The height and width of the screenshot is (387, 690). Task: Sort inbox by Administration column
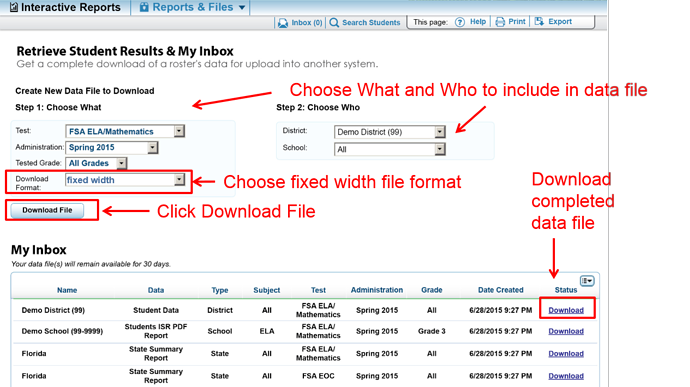[x=377, y=290]
